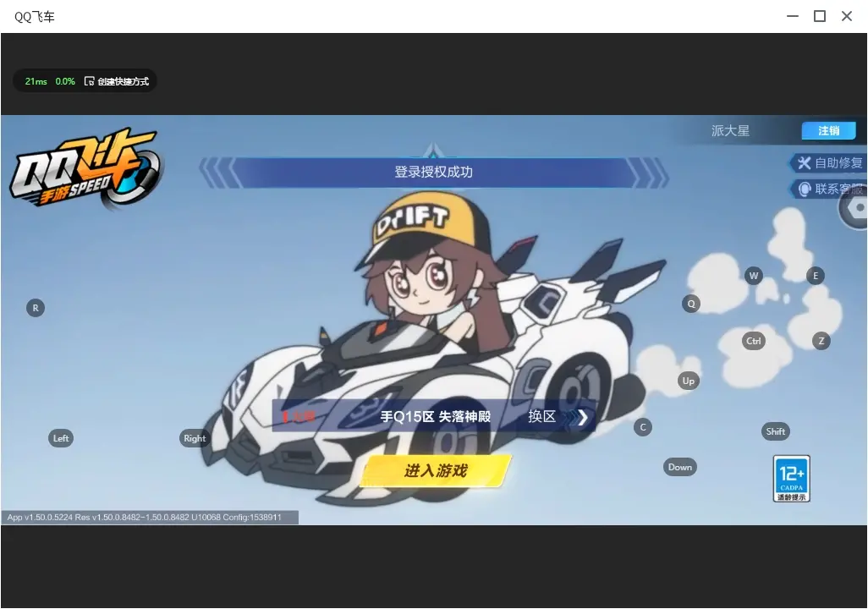Expand server list with right chevron arrow
This screenshot has height=609, width=868.
point(581,418)
